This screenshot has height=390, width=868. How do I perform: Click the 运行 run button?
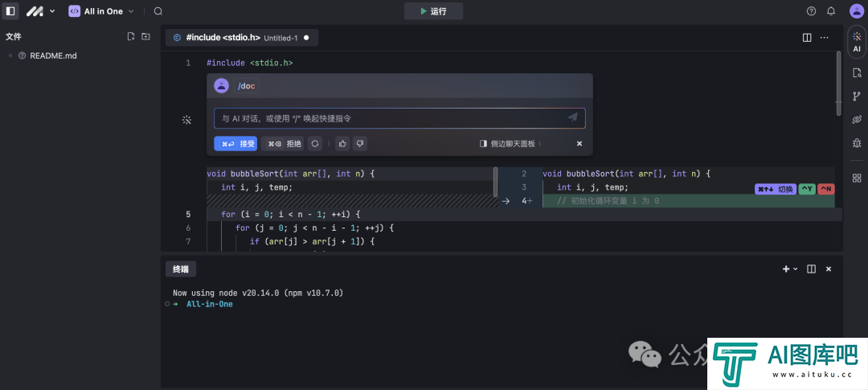[x=433, y=11]
